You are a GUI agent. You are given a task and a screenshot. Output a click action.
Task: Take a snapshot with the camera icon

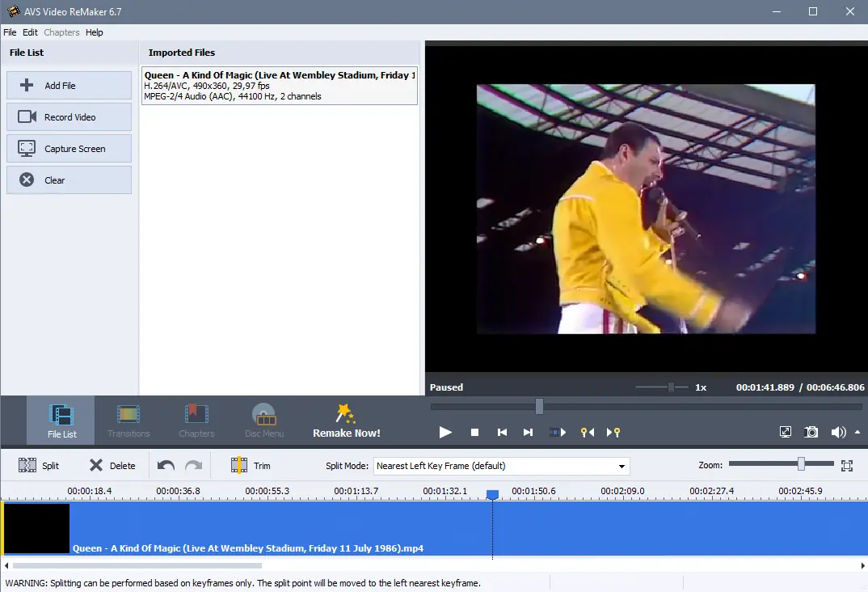click(x=811, y=432)
